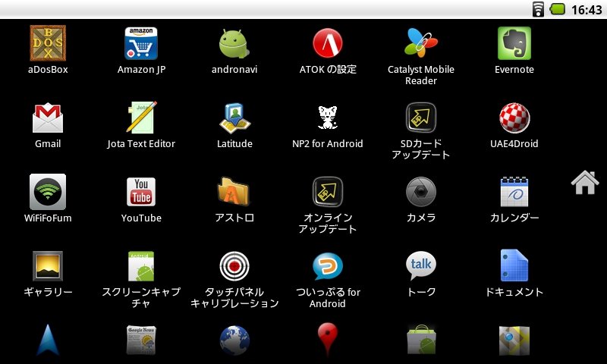The height and width of the screenshot is (364, 607).
Task: Open the Android Market shopping bag
Action: point(421,340)
